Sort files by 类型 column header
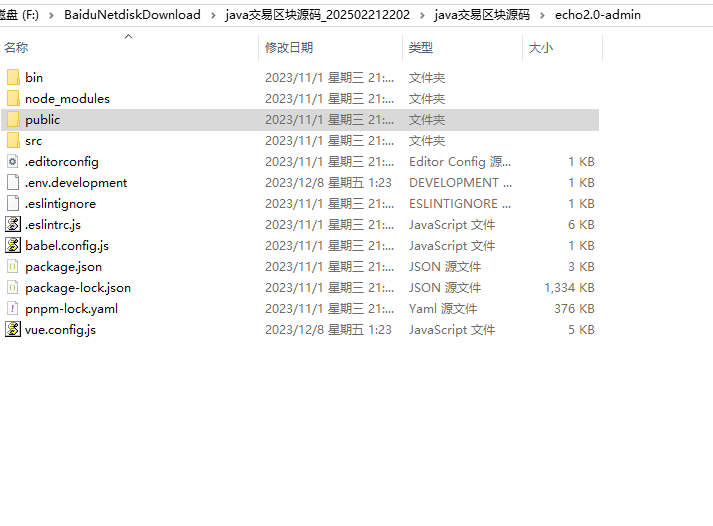 click(421, 48)
